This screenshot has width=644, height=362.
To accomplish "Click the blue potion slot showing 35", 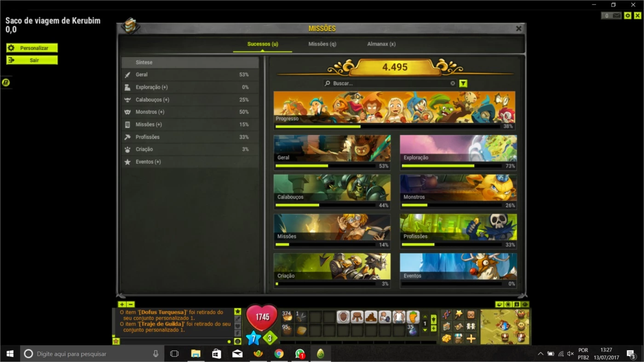I will [413, 330].
